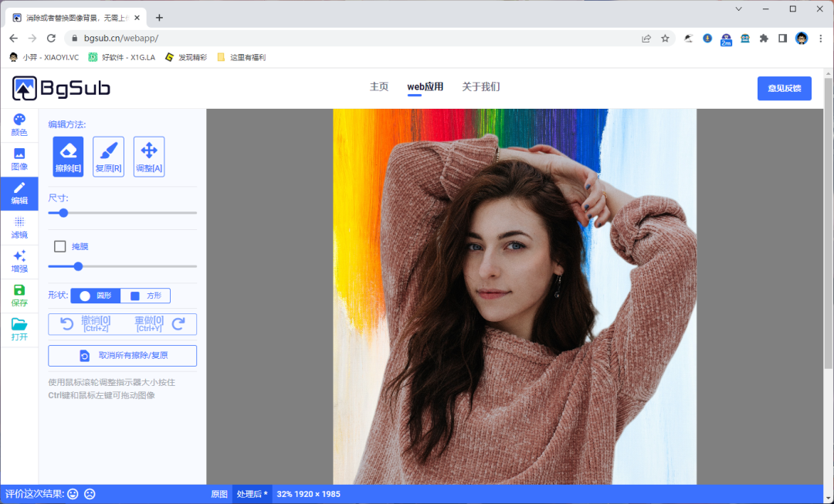Screen dimensions: 834x504
Task: Rate the result with the smiley face
Action: click(x=73, y=494)
